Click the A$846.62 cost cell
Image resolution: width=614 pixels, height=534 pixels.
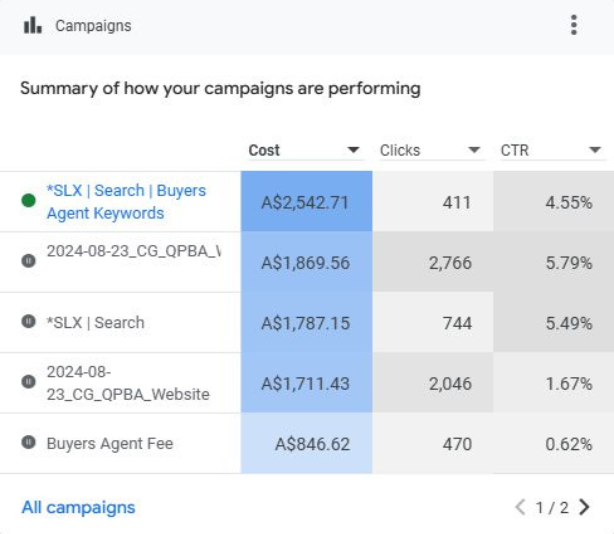pyautogui.click(x=305, y=443)
